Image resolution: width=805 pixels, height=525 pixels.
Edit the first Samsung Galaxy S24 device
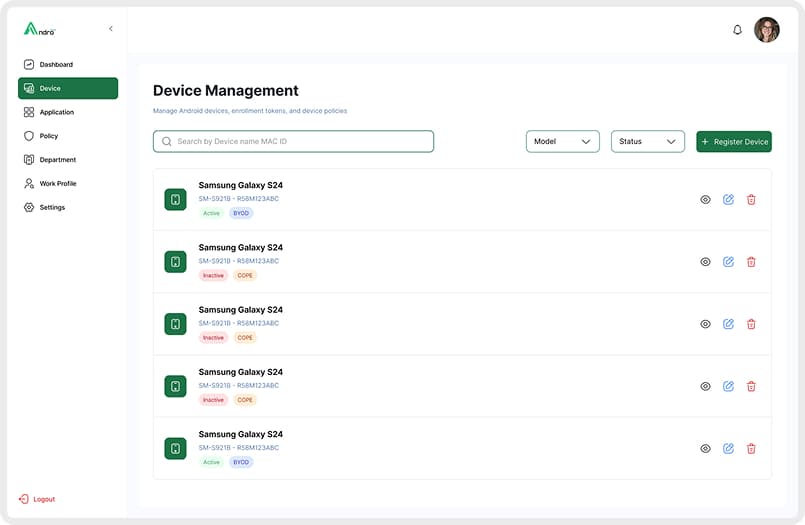728,200
